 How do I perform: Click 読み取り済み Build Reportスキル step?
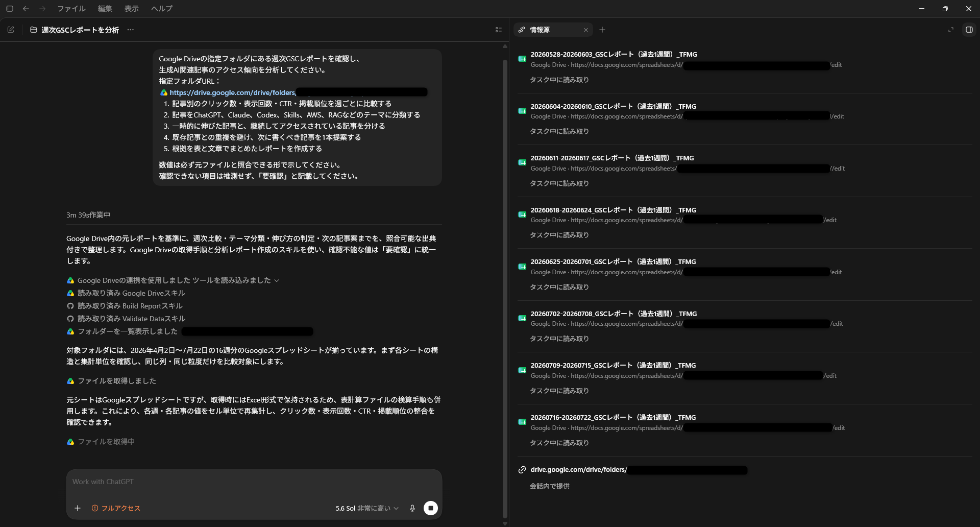pos(130,306)
